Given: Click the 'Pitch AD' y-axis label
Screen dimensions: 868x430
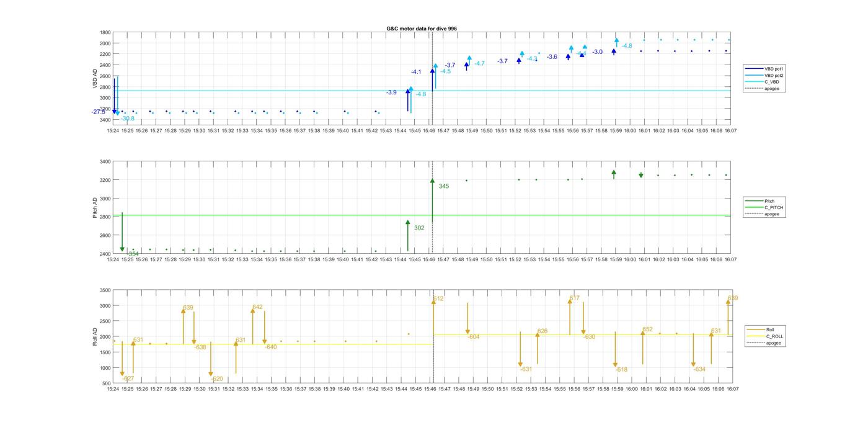Looking at the screenshot, I should pos(95,208).
